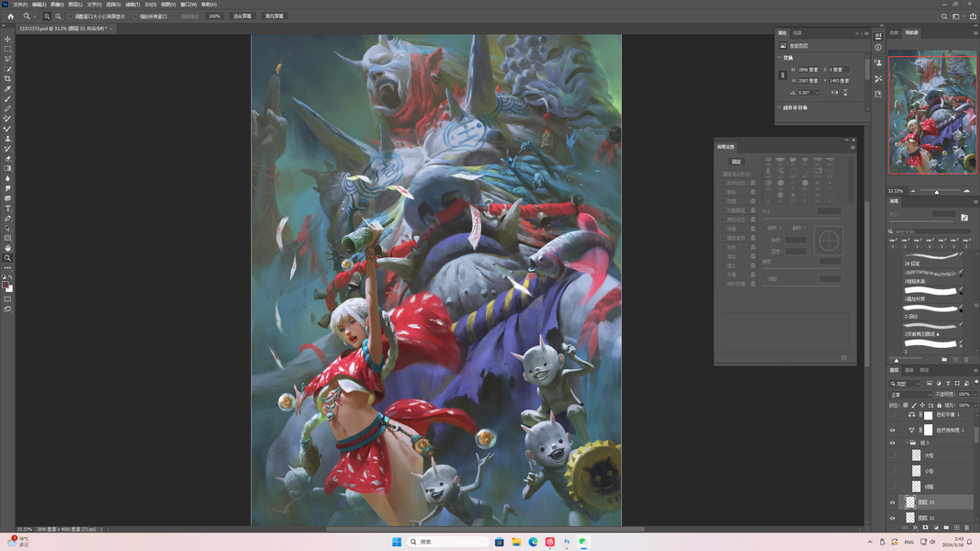Screen dimensions: 980x551
Task: Click the search icon at top right
Action: click(x=944, y=17)
